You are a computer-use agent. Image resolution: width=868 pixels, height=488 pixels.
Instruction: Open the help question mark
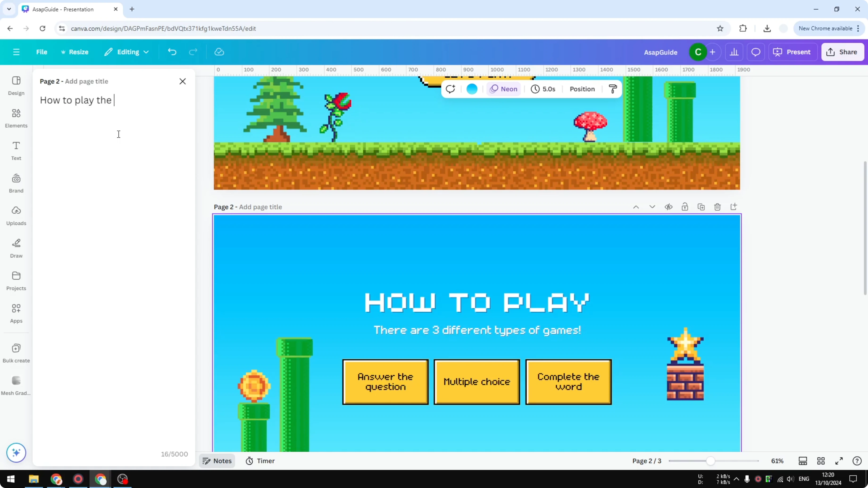coord(857,461)
